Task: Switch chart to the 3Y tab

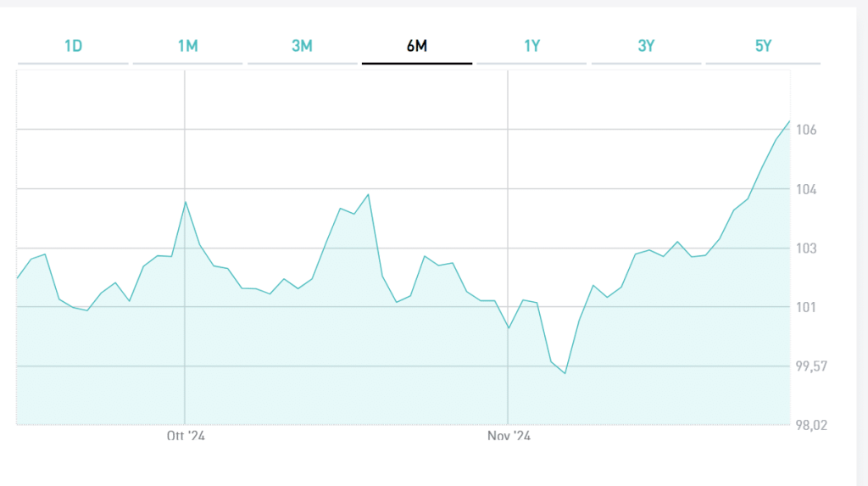Action: 646,46
